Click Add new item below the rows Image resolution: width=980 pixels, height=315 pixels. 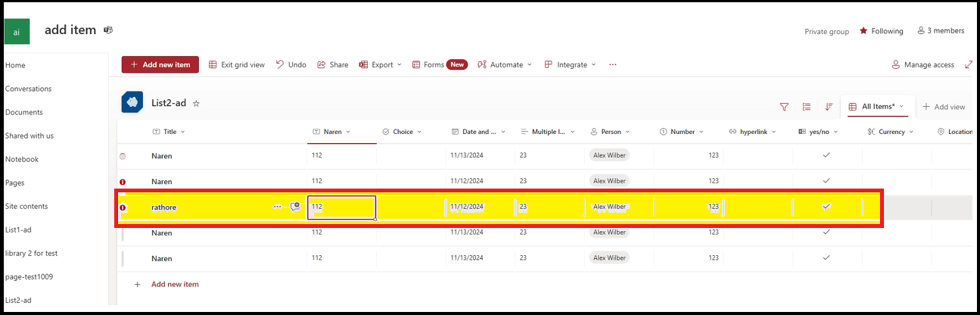(x=175, y=284)
